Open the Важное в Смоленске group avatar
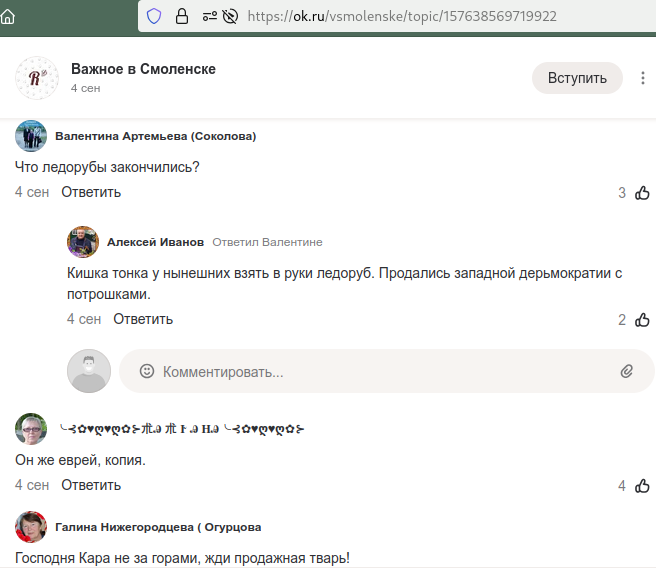This screenshot has width=656, height=569. coord(37,78)
